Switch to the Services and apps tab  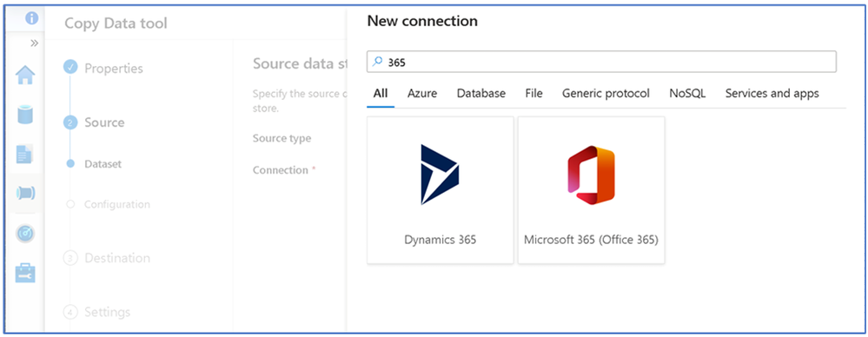pyautogui.click(x=772, y=94)
